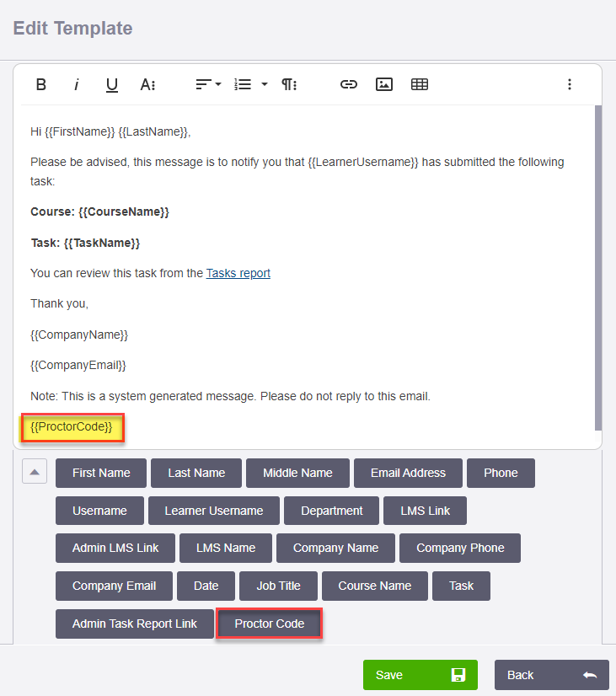Click the editor's vertical scrollbar
Image resolution: width=616 pixels, height=696 pixels.
click(598, 268)
